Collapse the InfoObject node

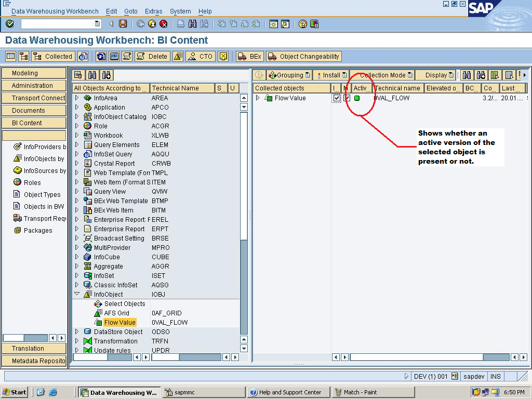point(77,294)
